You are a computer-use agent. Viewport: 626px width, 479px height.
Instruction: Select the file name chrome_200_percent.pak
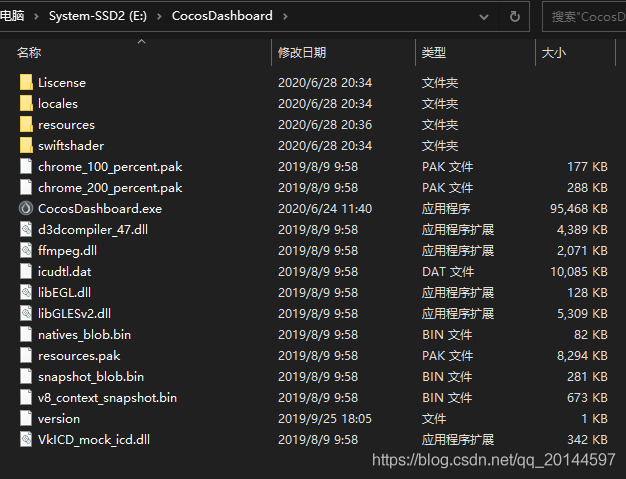pos(110,188)
